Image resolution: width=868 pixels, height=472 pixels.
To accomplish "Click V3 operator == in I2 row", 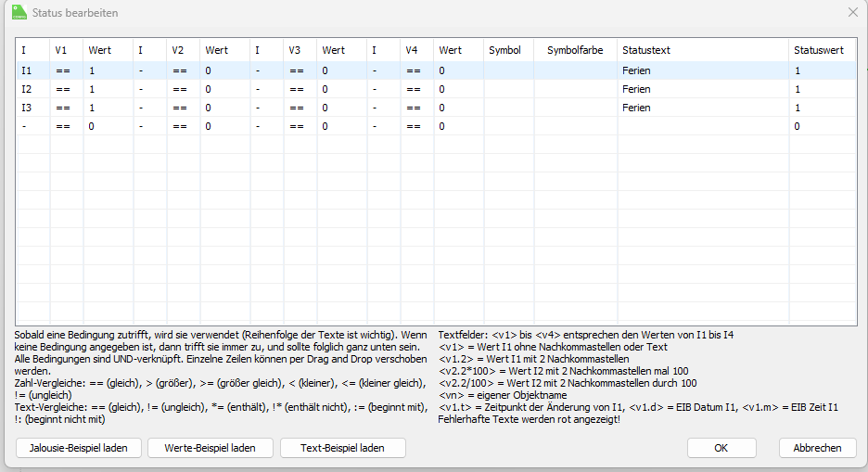I will click(300, 89).
